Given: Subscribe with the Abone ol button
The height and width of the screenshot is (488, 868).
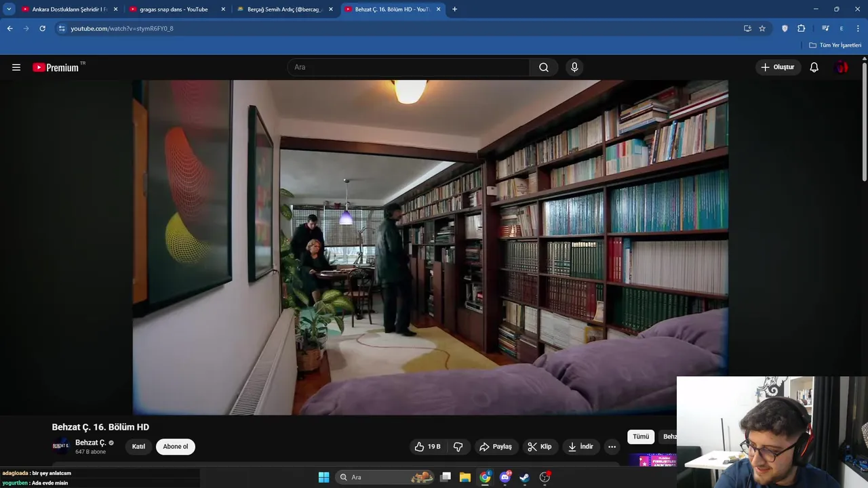Looking at the screenshot, I should (x=176, y=447).
